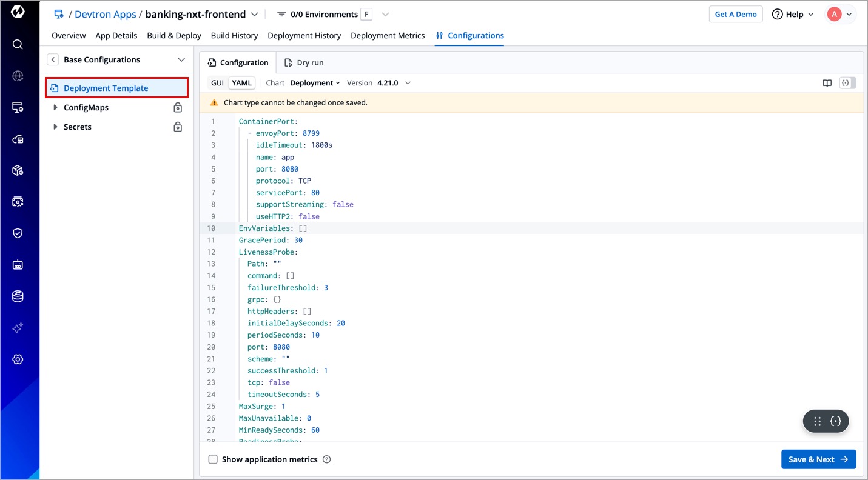Open the settings gear in left sidebar
This screenshot has width=868, height=480.
18,359
